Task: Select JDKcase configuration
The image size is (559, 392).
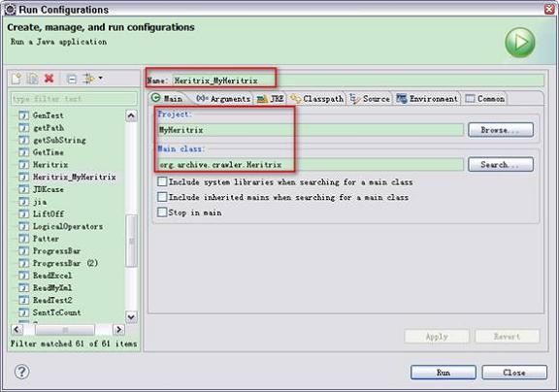Action: (x=49, y=189)
